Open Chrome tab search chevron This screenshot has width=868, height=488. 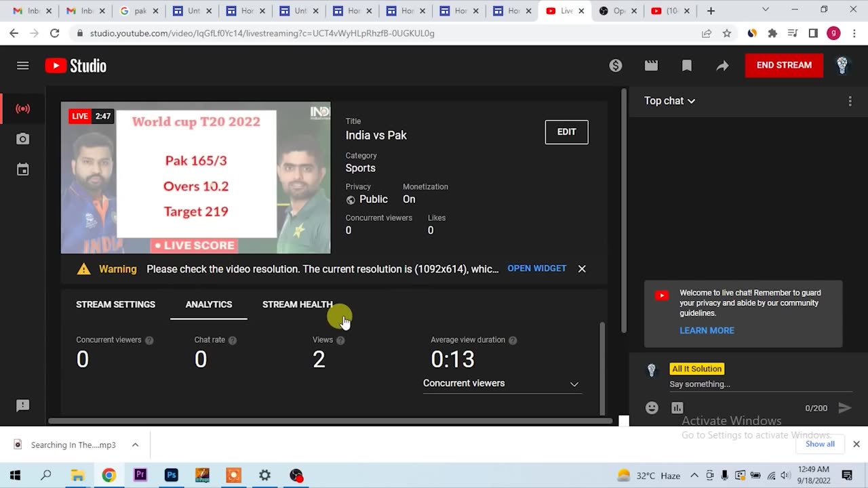pyautogui.click(x=766, y=10)
